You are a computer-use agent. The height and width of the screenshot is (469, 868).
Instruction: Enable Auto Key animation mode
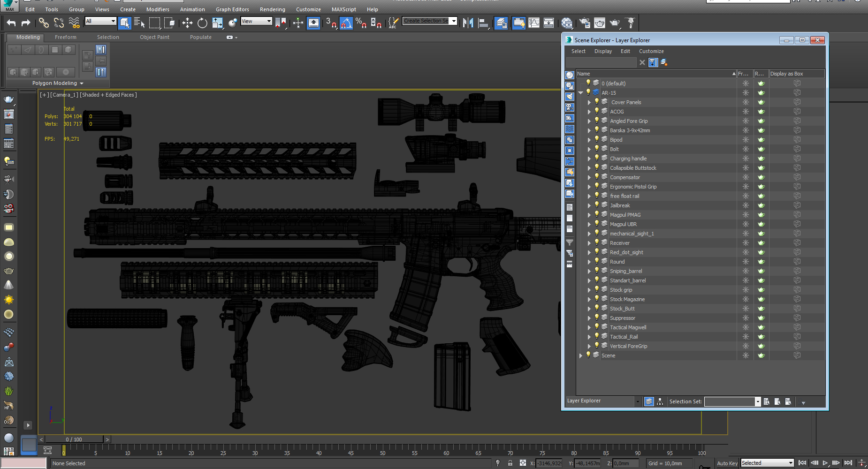(727, 463)
